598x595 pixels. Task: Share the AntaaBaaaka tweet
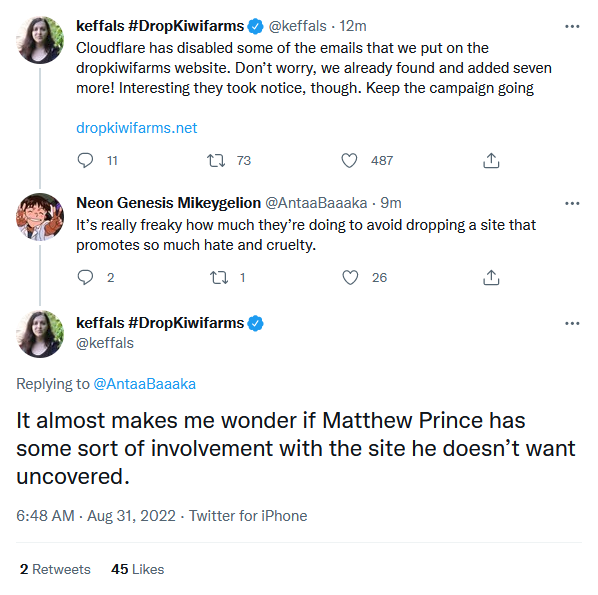(x=491, y=277)
